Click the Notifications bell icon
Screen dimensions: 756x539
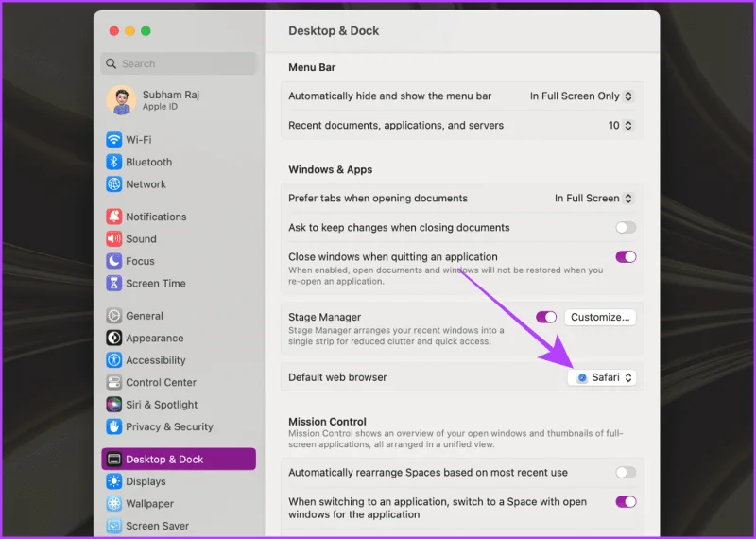113,217
